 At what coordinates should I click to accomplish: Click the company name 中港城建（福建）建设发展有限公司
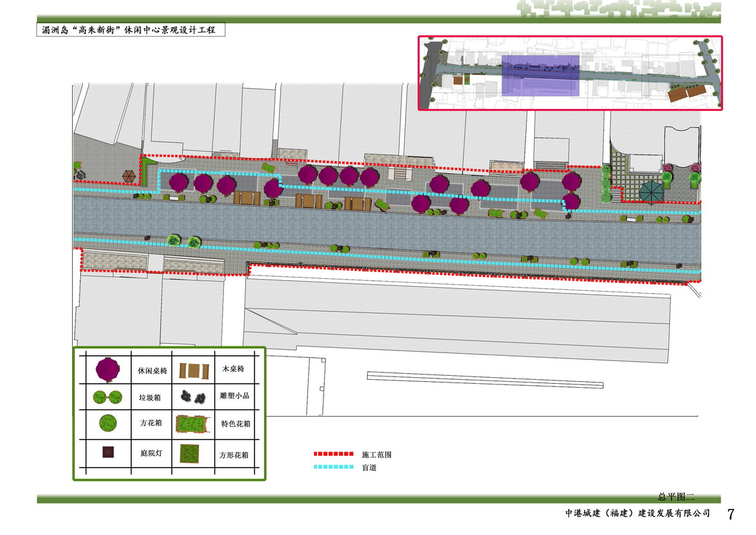(x=638, y=513)
